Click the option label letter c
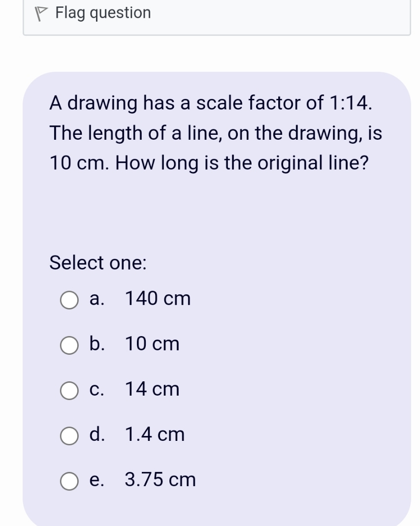The width and height of the screenshot is (420, 526). coord(97,389)
